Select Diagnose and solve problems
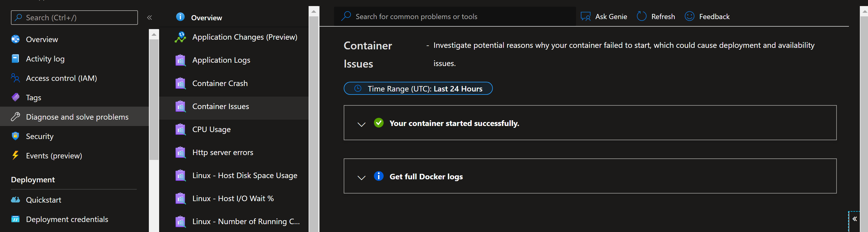 (74, 117)
